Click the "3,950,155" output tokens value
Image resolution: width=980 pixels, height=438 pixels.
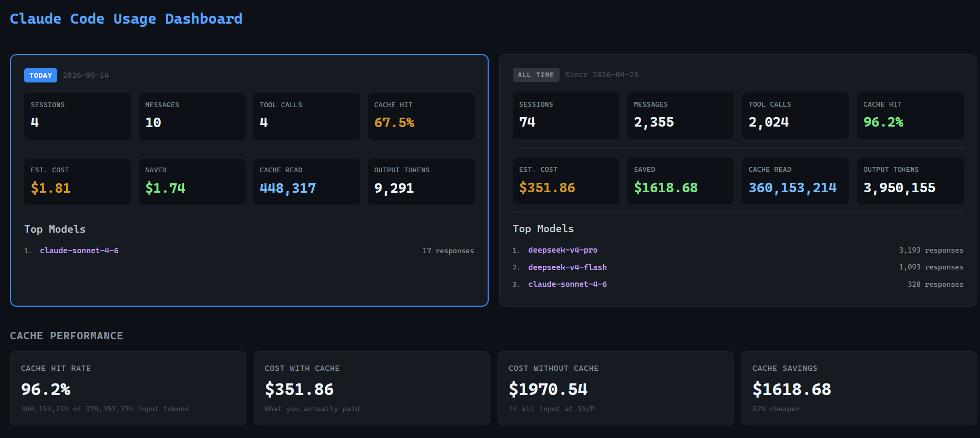tap(899, 187)
